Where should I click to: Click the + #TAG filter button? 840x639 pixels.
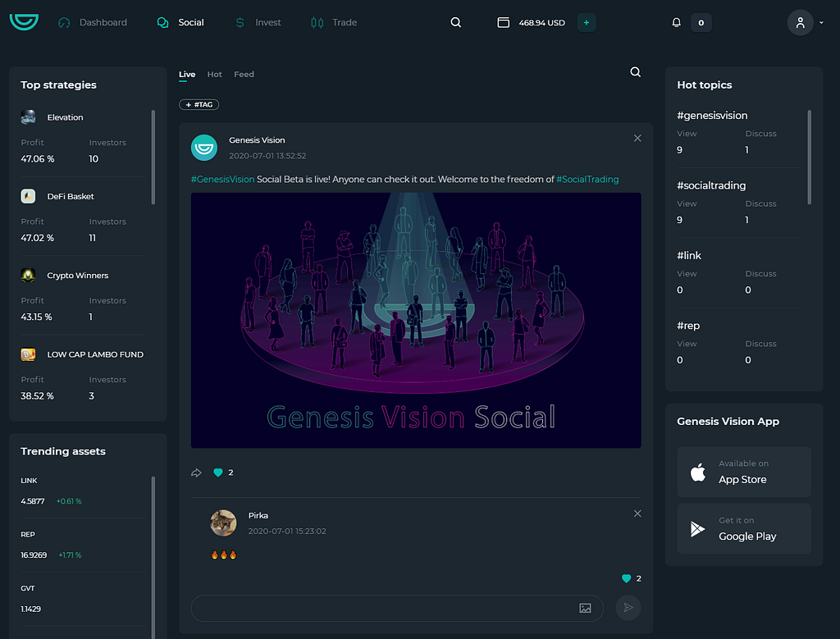coord(199,104)
